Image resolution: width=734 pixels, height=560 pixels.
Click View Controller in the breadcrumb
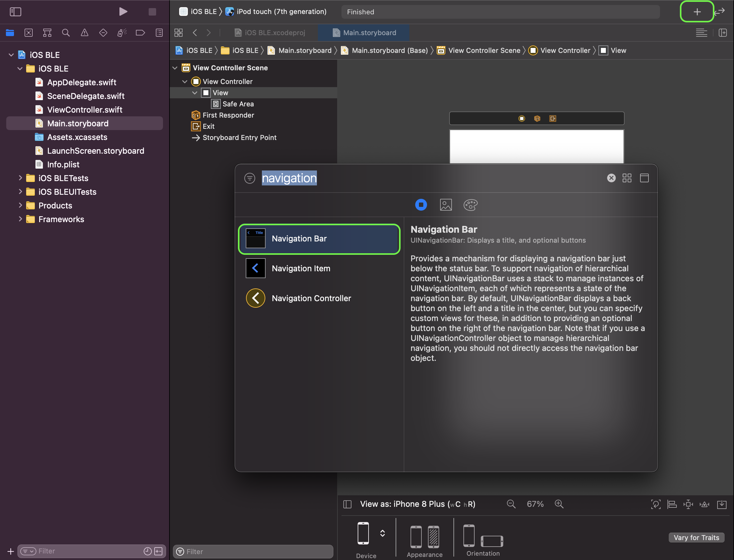coord(560,50)
